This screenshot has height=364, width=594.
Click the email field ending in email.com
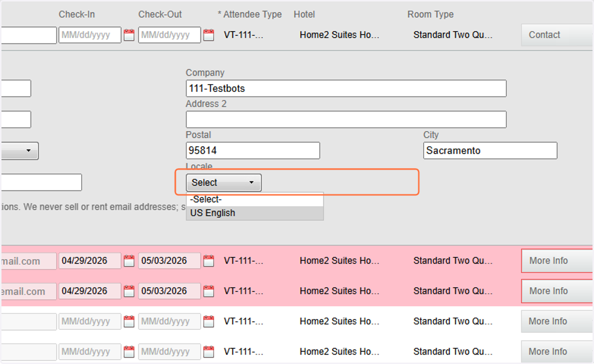click(29, 291)
